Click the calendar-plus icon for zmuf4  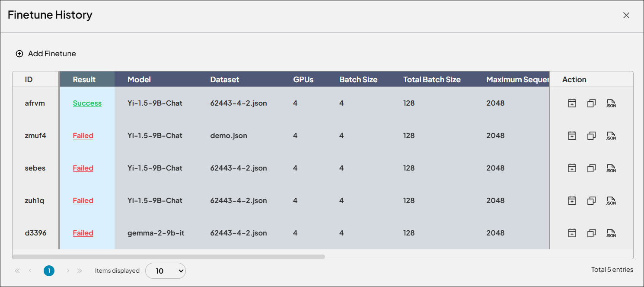click(x=572, y=135)
